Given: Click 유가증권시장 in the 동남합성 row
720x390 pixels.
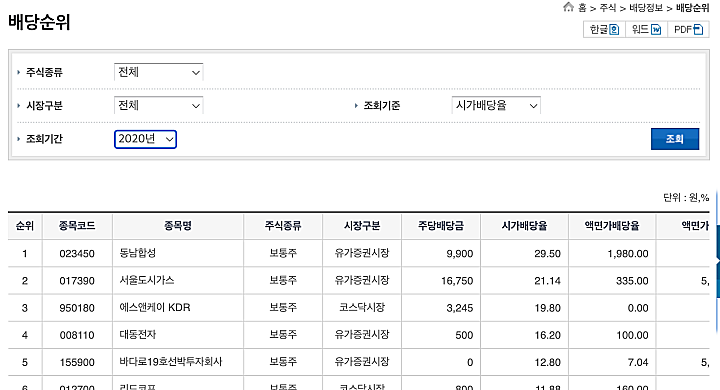Looking at the screenshot, I should (x=362, y=253).
